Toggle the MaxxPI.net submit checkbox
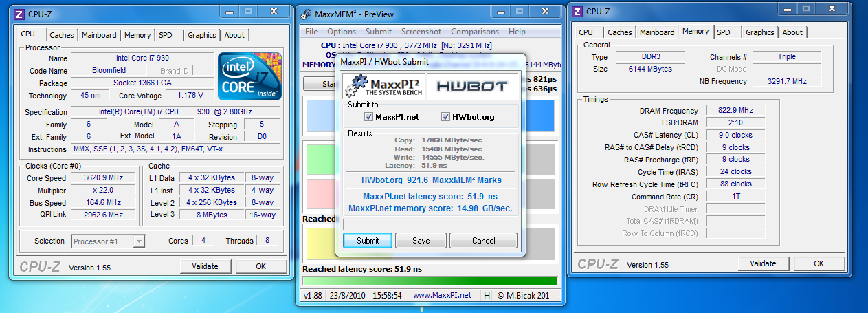 coord(369,116)
